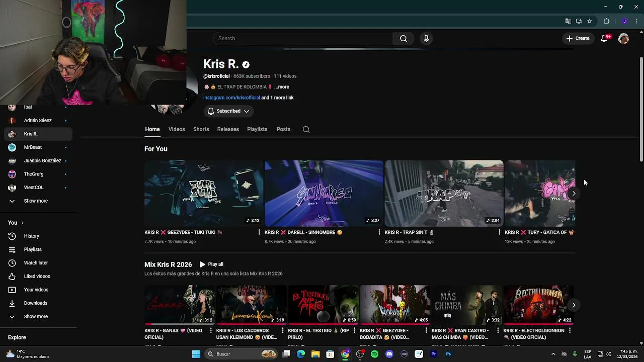Viewport: 644px width, 362px height.
Task: Expand more subscriptions under WestCOL
Action: tap(38, 201)
